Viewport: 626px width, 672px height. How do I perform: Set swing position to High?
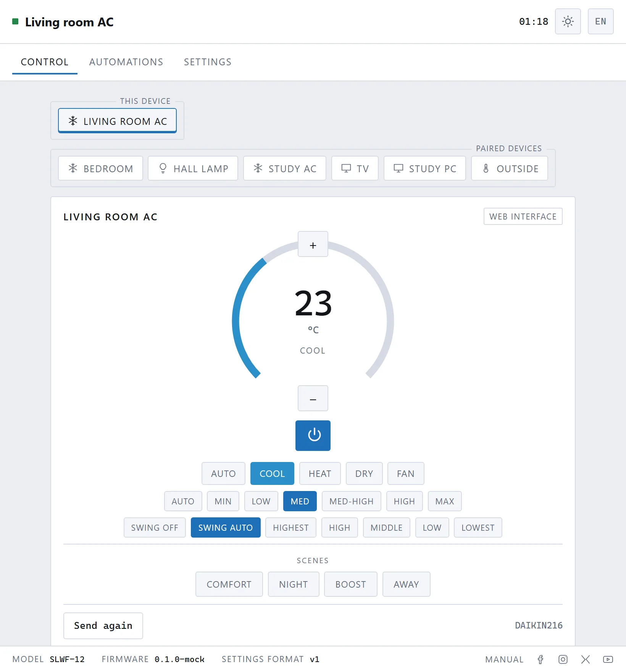coord(339,527)
